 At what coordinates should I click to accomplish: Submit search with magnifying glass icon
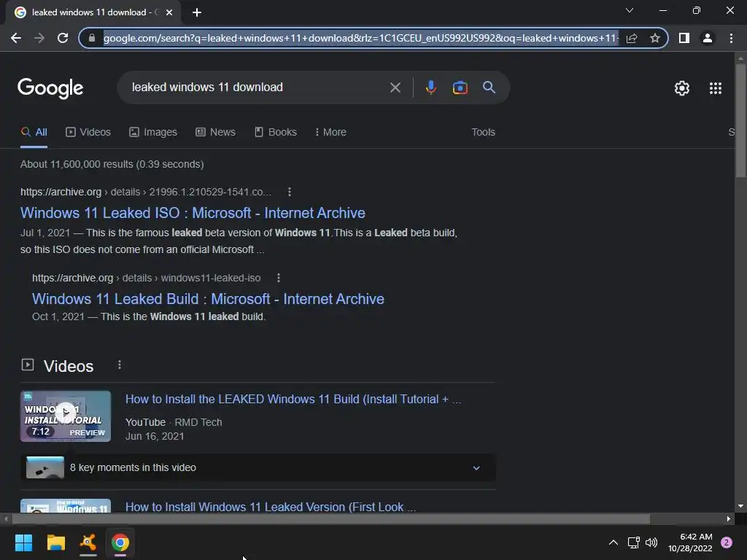tap(489, 87)
